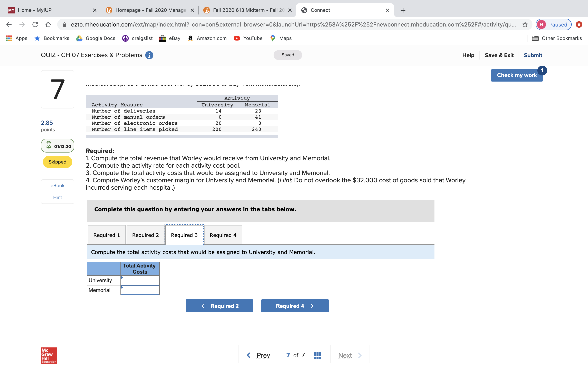Image resolution: width=588 pixels, height=367 pixels.
Task: Bookmark this page with the star icon
Action: click(525, 24)
